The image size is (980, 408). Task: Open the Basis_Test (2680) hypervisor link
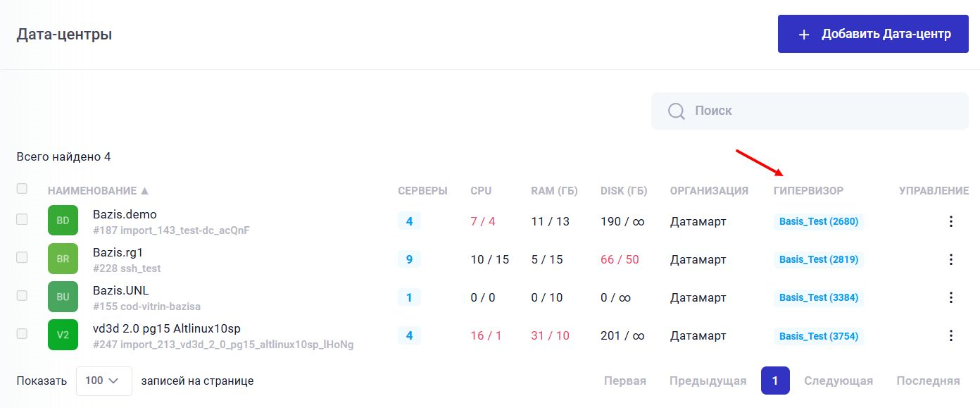819,221
